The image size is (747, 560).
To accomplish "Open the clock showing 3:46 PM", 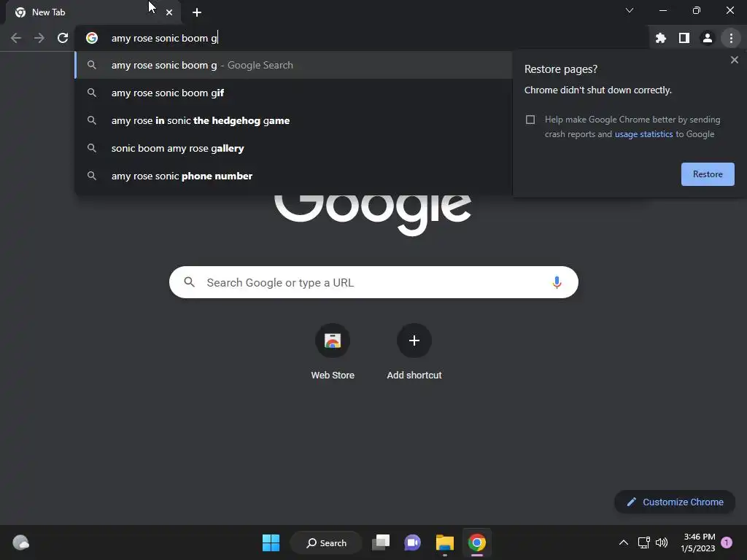I will 698,542.
